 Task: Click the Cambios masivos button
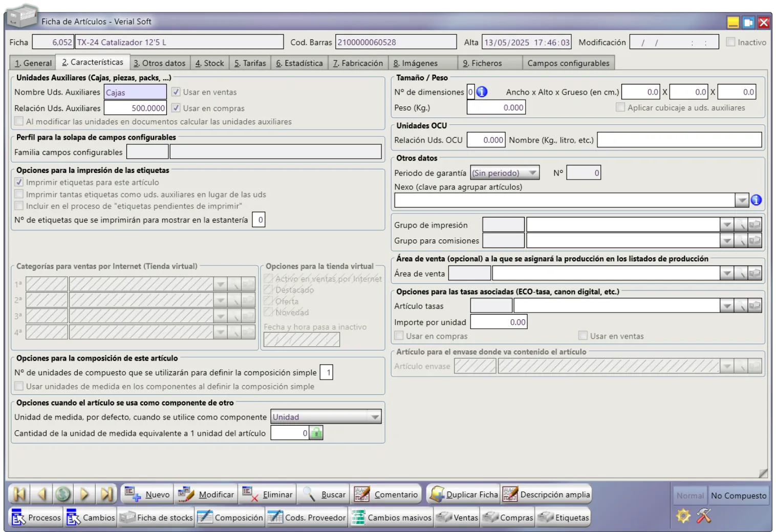pos(392,517)
